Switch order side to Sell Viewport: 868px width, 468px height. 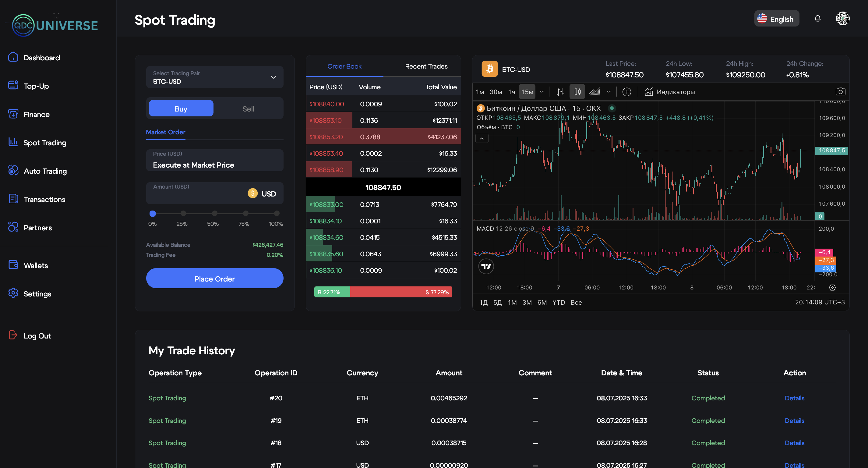[x=248, y=108]
